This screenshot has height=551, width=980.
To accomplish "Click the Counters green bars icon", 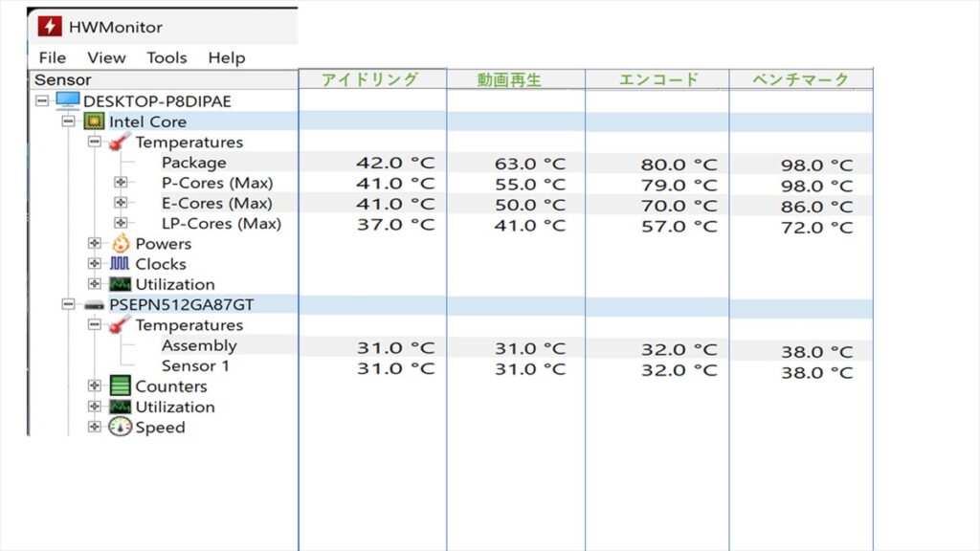I will pos(120,386).
